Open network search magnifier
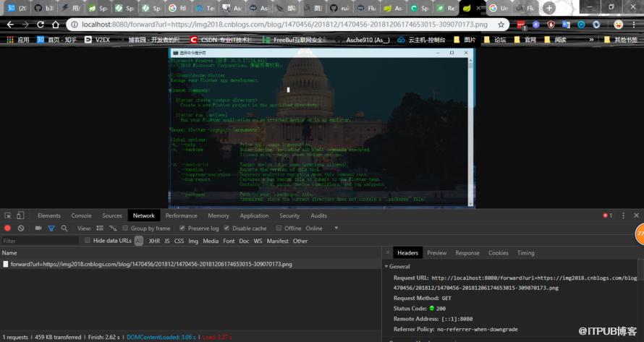The width and height of the screenshot is (644, 342). tap(64, 228)
